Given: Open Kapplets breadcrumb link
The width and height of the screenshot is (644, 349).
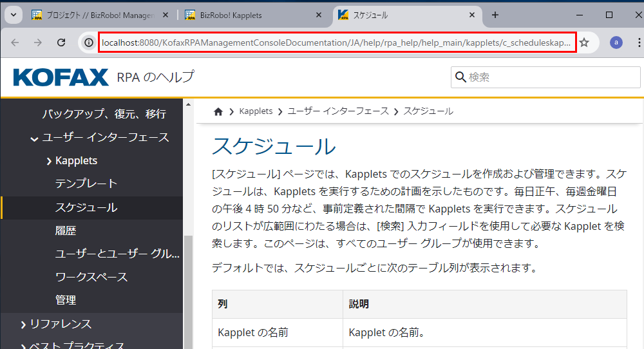Looking at the screenshot, I should point(256,111).
